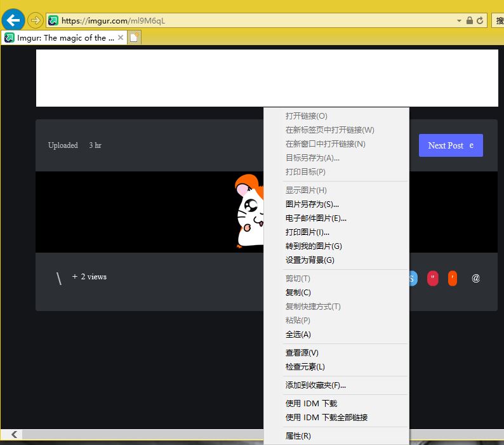Screen dimensions: 504x445
Task: Click the horizontal scrollbar left arrow
Action: click(14, 434)
